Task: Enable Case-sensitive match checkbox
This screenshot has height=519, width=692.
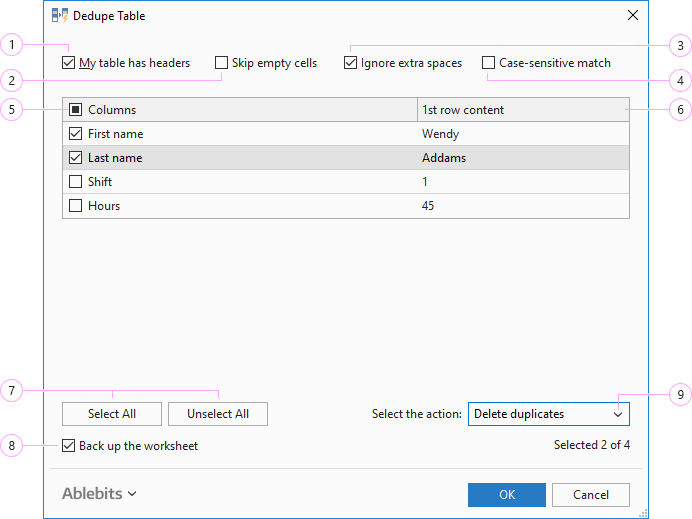Action: click(488, 63)
